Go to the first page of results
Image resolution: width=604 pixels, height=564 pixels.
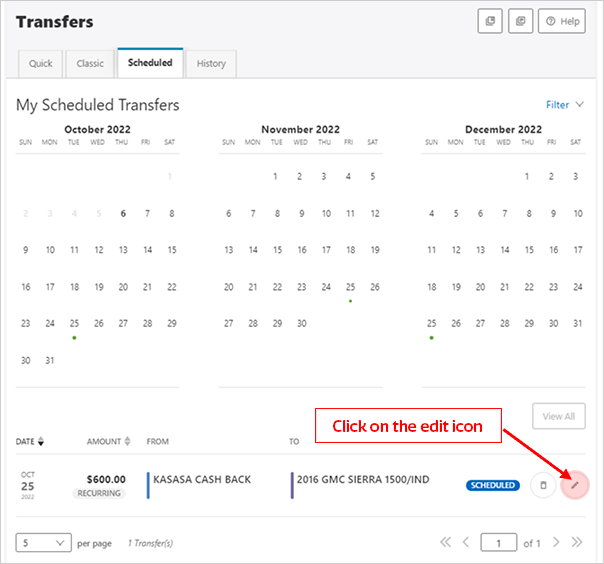click(x=445, y=542)
